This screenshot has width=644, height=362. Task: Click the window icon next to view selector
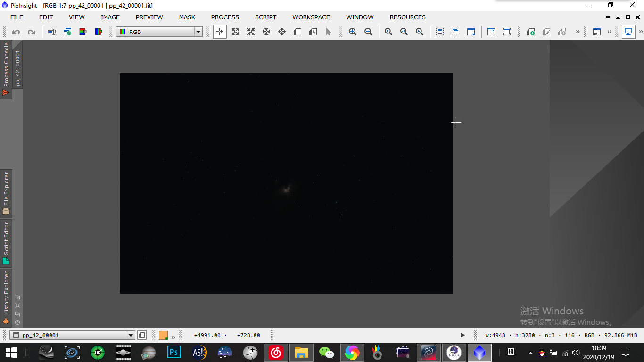142,335
